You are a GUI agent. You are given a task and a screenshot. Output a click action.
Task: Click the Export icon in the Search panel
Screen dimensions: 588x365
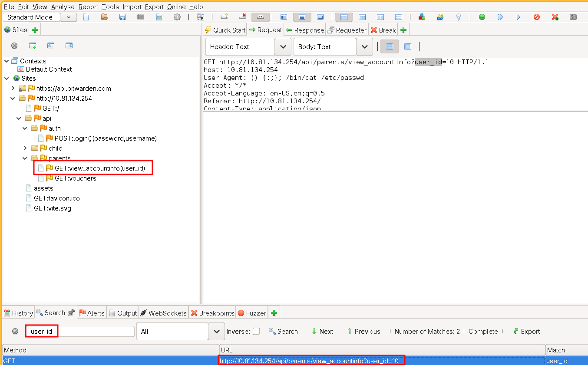pyautogui.click(x=526, y=332)
